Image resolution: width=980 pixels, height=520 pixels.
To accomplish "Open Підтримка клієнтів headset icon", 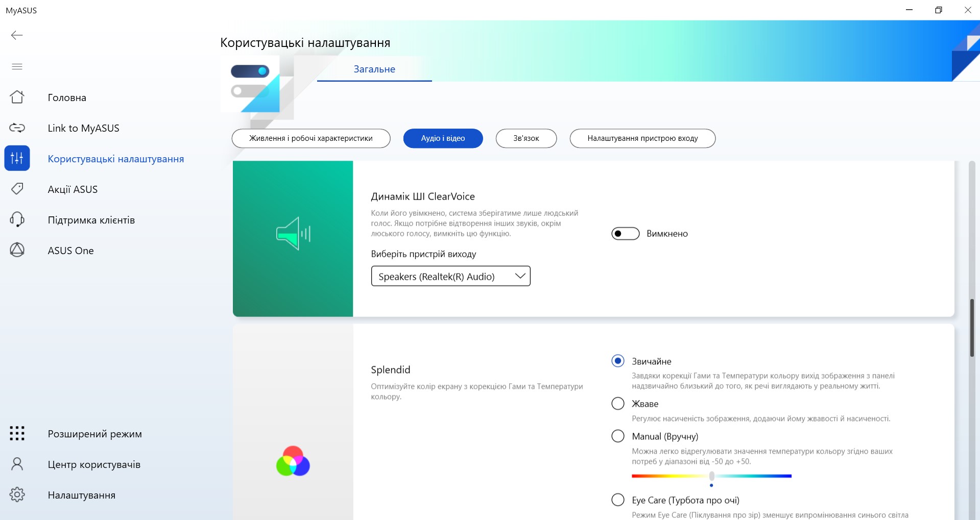I will click(17, 219).
